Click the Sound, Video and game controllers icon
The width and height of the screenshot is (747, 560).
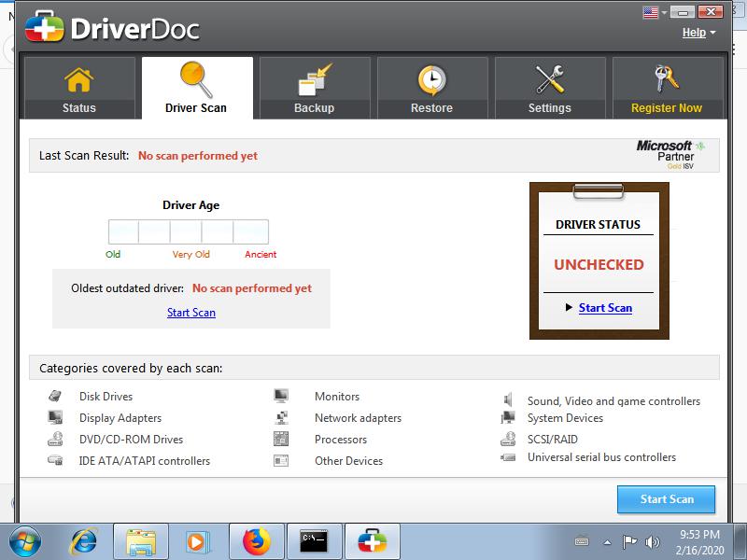point(508,399)
